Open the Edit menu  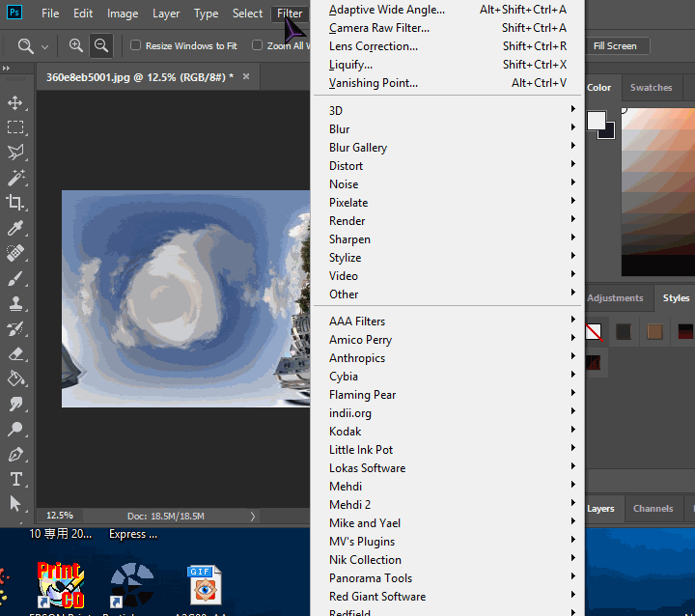[x=83, y=14]
